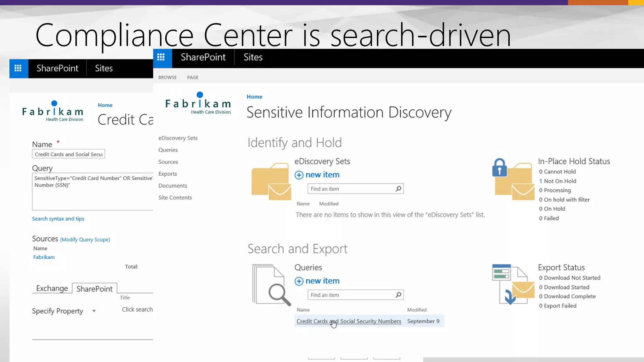
Task: Click '0 Export Failed' status
Action: point(558,306)
